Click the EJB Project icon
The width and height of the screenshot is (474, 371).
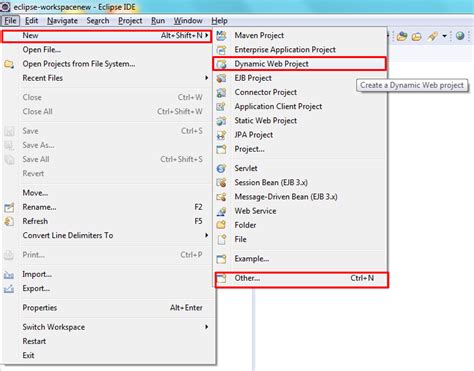tap(221, 78)
